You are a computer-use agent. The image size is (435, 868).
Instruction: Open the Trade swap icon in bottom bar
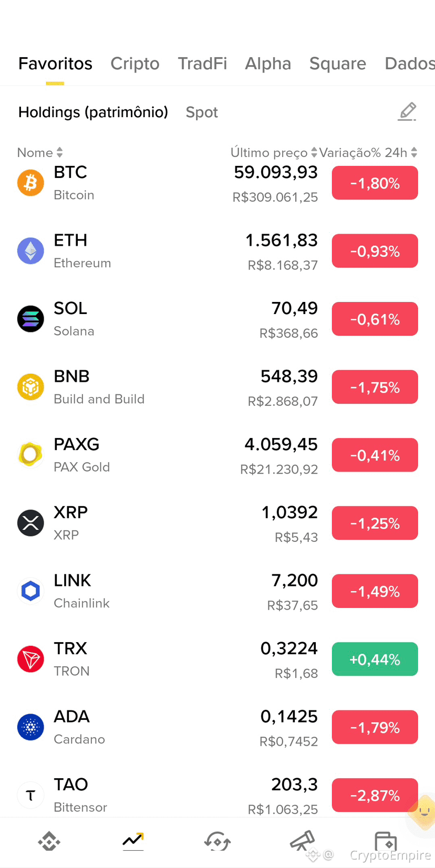coord(217,841)
